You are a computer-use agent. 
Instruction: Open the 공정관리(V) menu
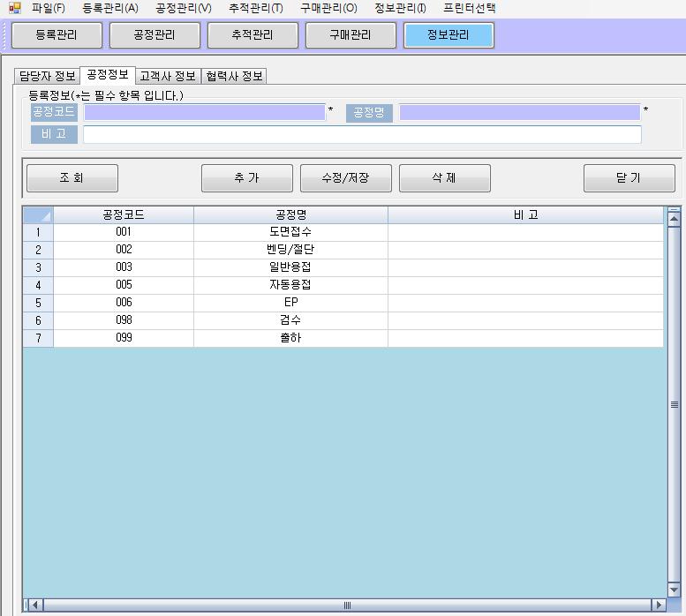[x=183, y=8]
